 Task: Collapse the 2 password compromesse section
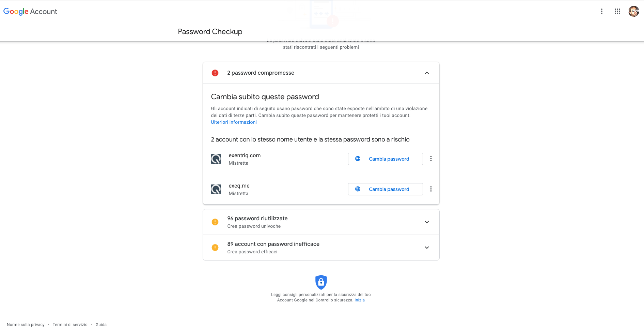[427, 73]
